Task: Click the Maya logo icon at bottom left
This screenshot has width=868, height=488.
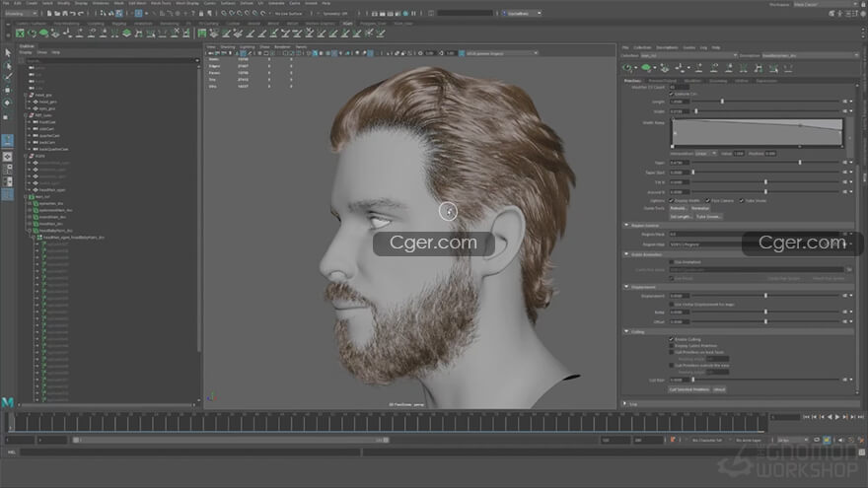Action: coord(8,404)
